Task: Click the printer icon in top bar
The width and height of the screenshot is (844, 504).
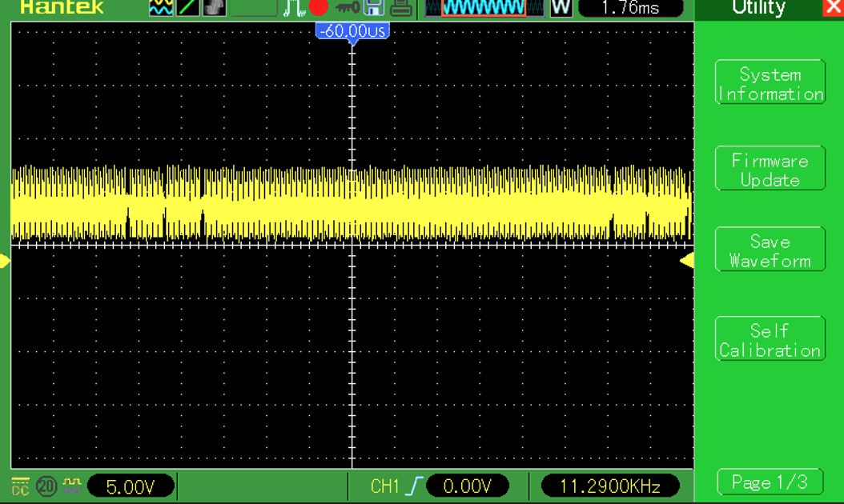Action: 400,8
